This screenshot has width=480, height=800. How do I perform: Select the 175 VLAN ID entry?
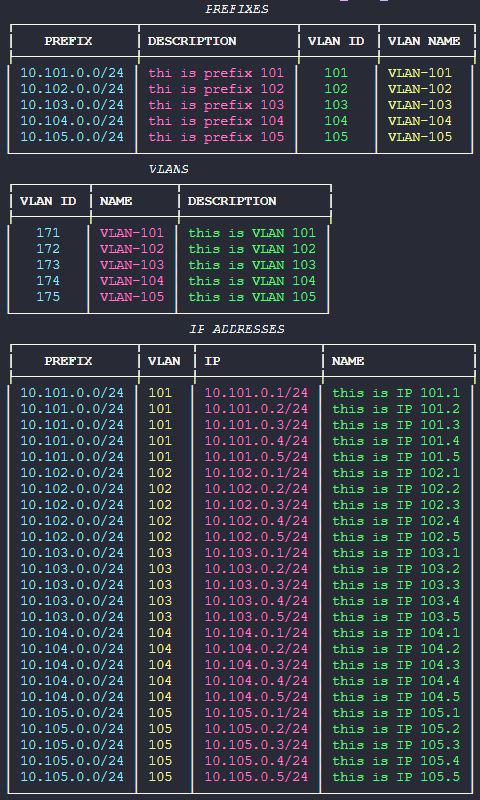[x=48, y=297]
